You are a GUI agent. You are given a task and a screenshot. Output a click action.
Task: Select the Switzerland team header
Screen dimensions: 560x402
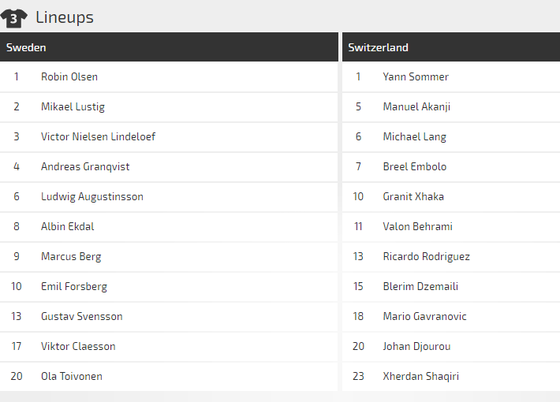[x=451, y=47]
